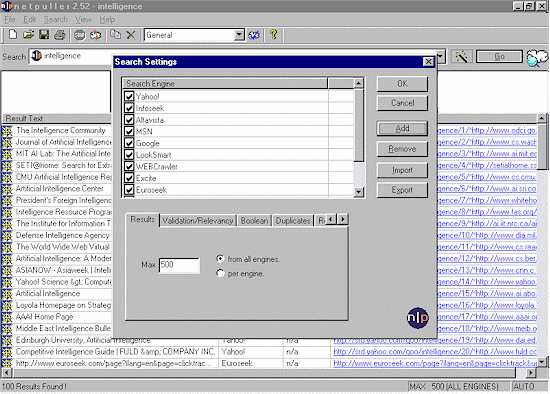This screenshot has height=394, width=550.
Task: Open the General category dropdown
Action: [239, 35]
